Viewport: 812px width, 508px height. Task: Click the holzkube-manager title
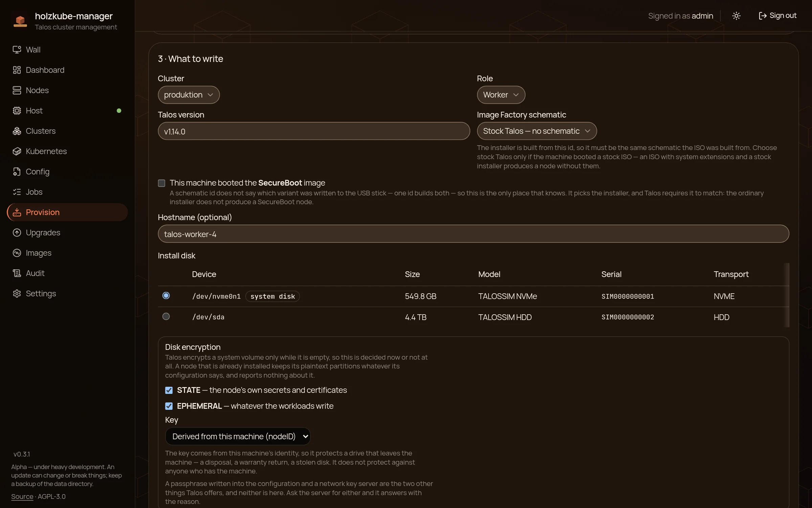click(x=74, y=16)
